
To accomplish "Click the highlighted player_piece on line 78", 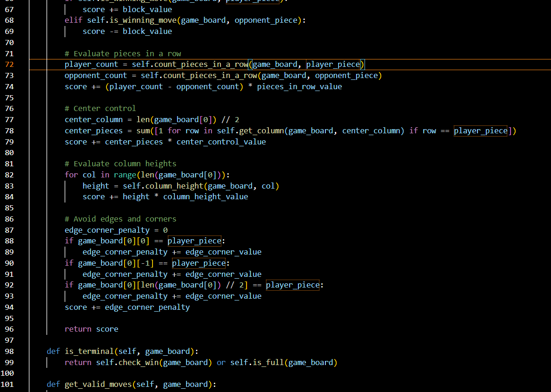I will coord(480,131).
